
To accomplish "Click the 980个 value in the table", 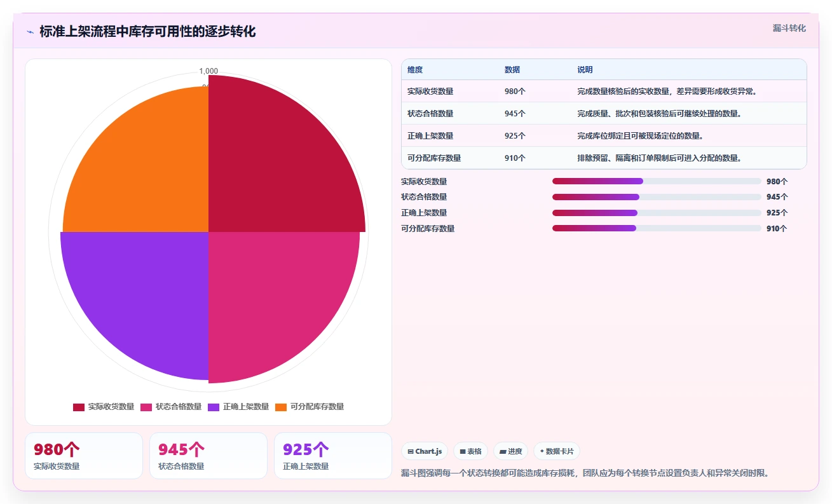I will point(515,92).
